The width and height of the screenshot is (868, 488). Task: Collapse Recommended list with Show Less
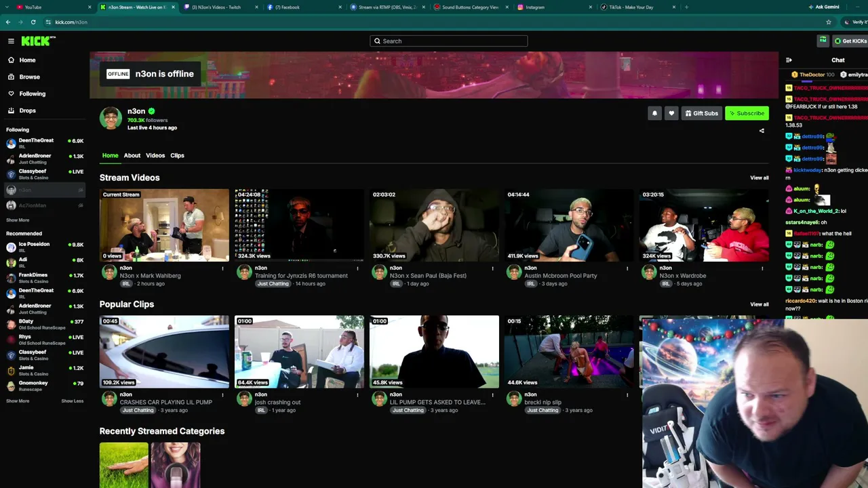pyautogui.click(x=73, y=401)
